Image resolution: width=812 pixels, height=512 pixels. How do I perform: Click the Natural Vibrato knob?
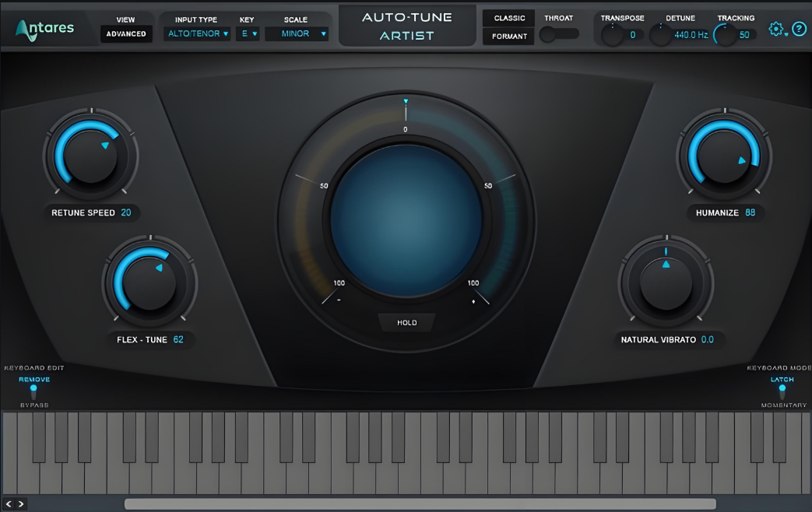[666, 282]
